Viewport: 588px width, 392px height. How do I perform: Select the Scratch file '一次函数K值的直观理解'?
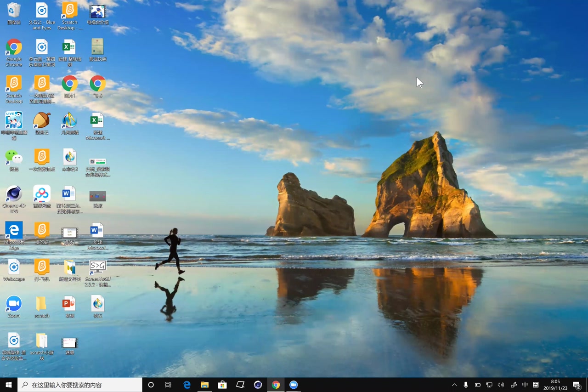click(42, 90)
